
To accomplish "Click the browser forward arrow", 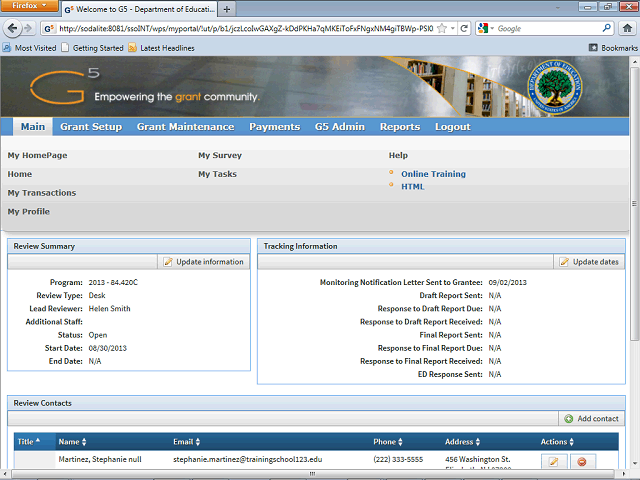I will [28, 28].
